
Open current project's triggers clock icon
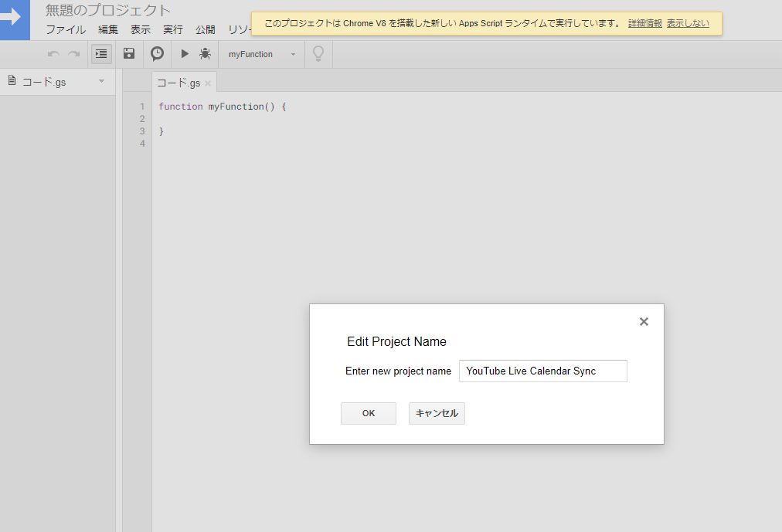(x=157, y=53)
